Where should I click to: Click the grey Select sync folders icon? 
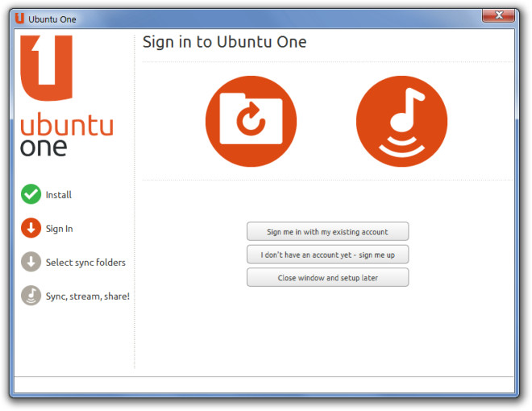point(31,261)
